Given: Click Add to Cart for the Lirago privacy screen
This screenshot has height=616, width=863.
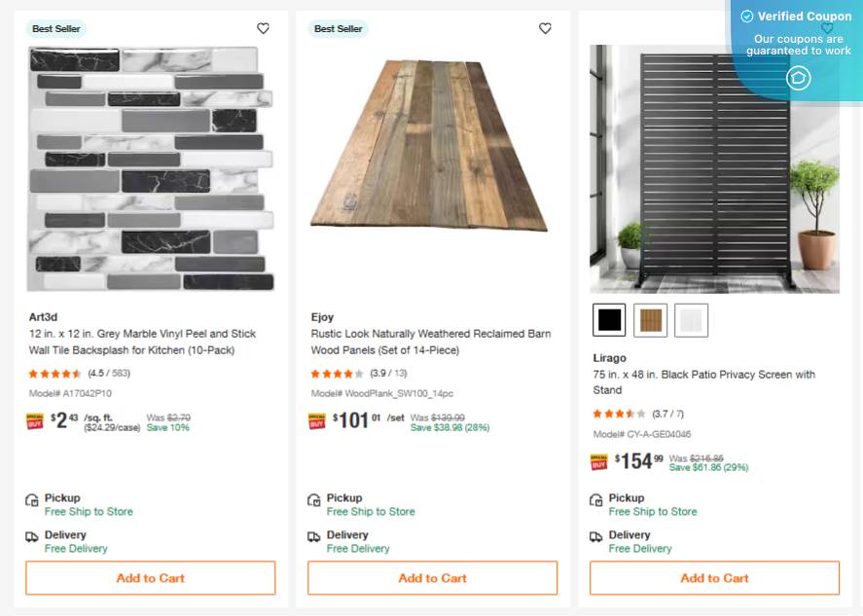Looking at the screenshot, I should pyautogui.click(x=714, y=578).
